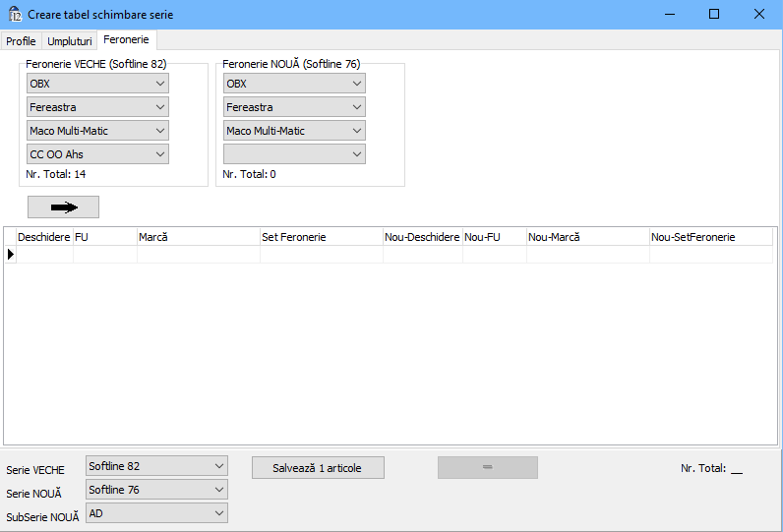Switch to the Profile tab
The image size is (783, 532).
(x=21, y=41)
